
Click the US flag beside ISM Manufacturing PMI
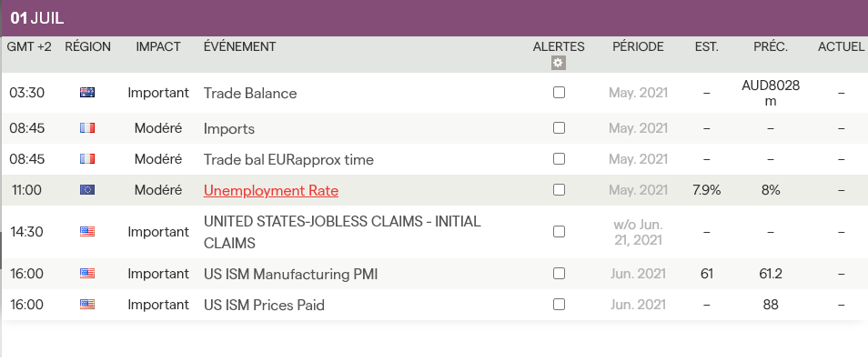point(87,274)
